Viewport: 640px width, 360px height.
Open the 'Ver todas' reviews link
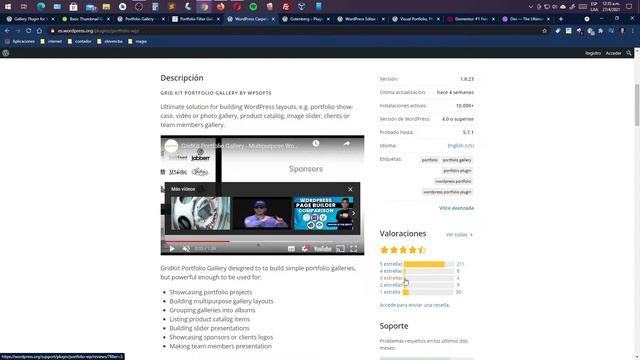[x=459, y=235]
